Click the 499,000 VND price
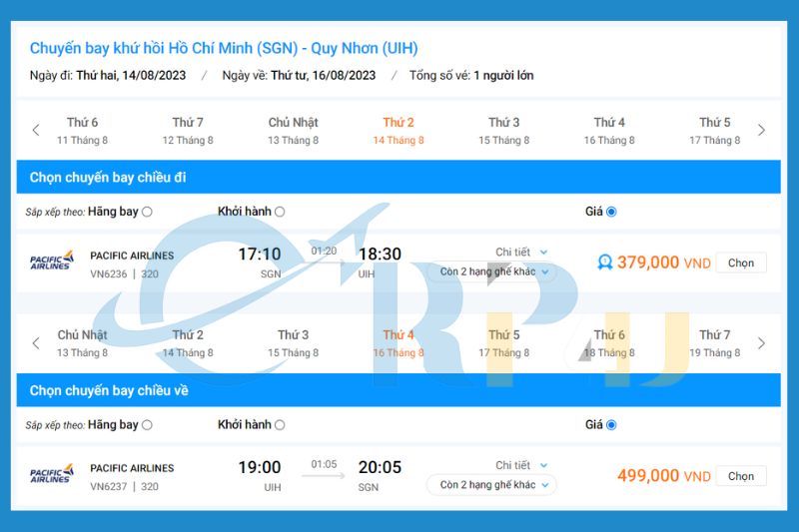Image resolution: width=799 pixels, height=532 pixels. (x=664, y=476)
